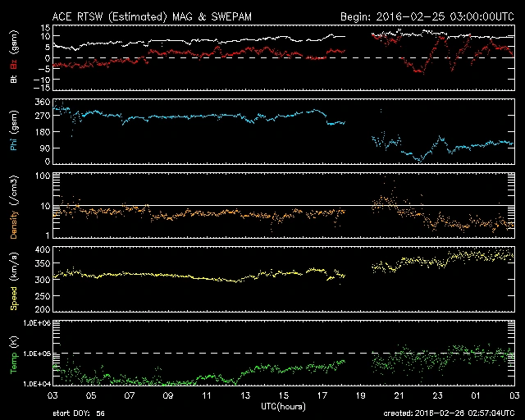This screenshot has height=420, width=525.
Task: Click the '01' hour label on the time axis
Action: [x=476, y=396]
